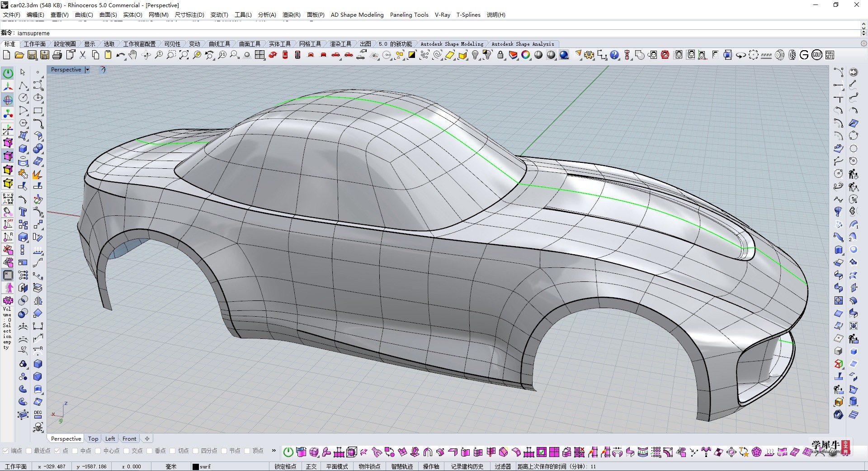This screenshot has height=471, width=868.
Task: Select the arrow pointer tool in sidebar
Action: point(23,72)
